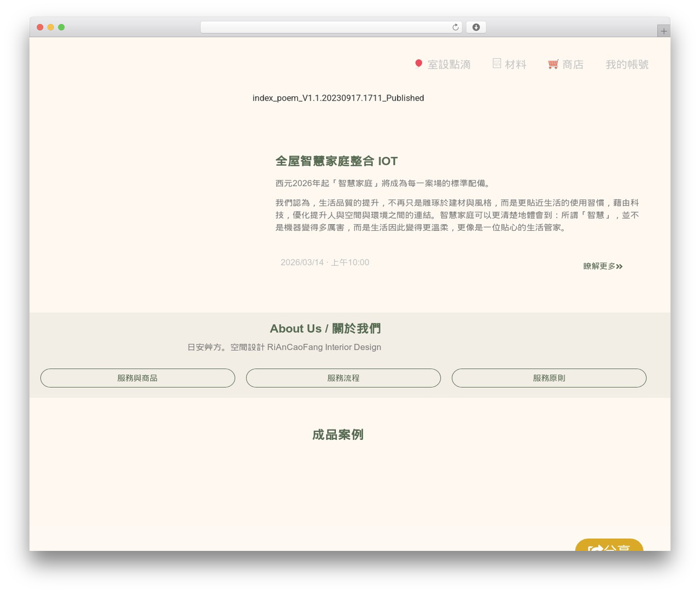Click the paragraph starting 我們認為，生活品質的提升

(457, 215)
